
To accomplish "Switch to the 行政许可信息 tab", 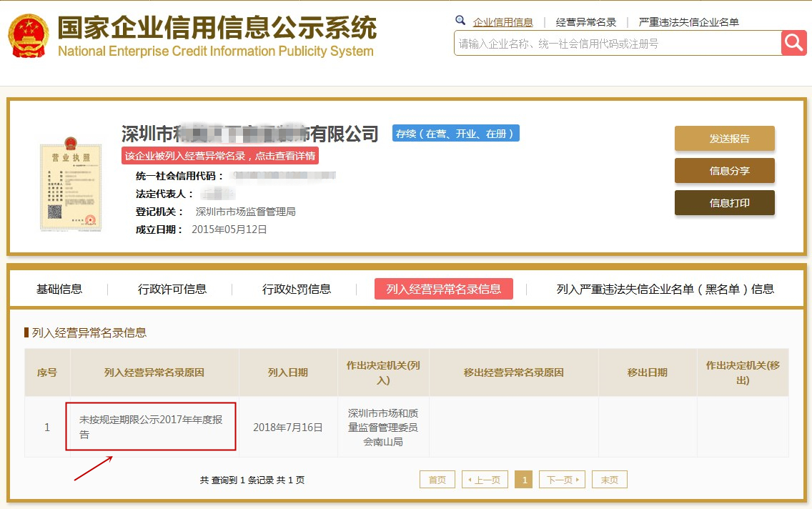I will (x=172, y=289).
